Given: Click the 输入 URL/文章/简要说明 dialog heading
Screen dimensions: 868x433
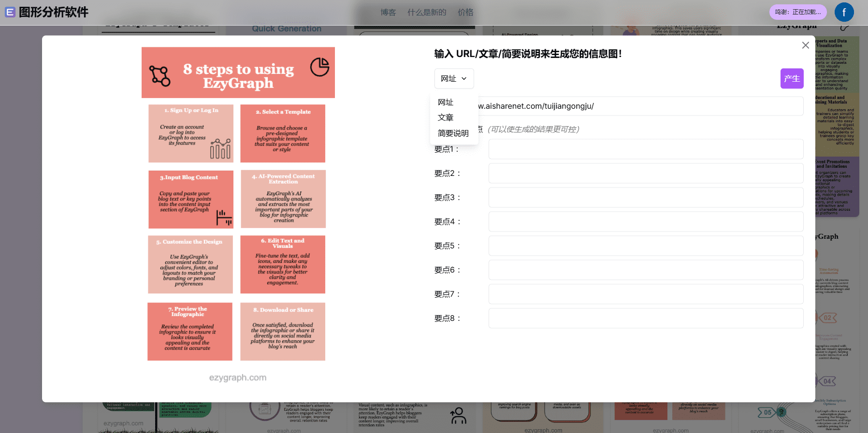Looking at the screenshot, I should coord(528,54).
